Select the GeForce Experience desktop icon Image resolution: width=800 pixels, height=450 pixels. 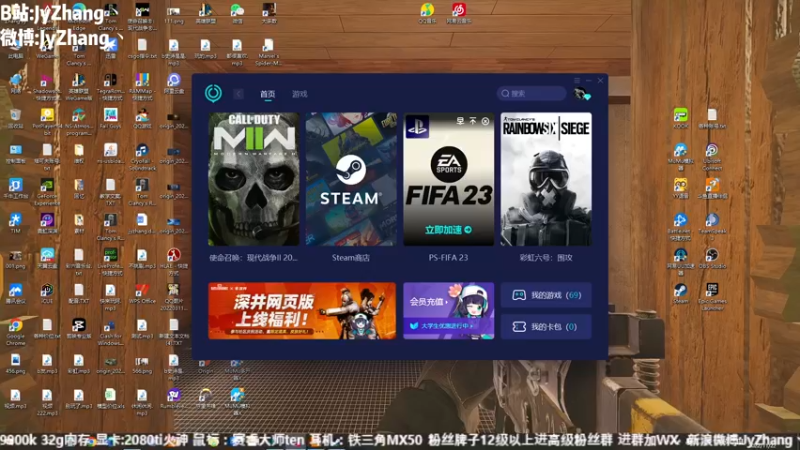[47, 191]
